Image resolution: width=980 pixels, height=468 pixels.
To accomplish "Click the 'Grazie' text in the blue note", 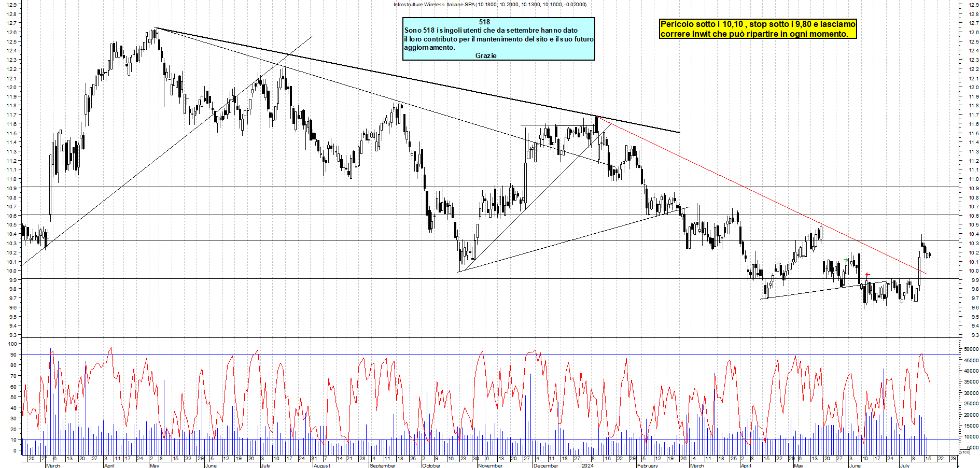I will pyautogui.click(x=486, y=55).
